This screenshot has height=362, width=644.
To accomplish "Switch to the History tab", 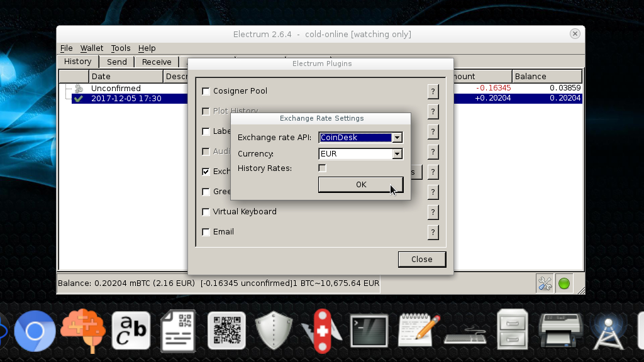I will [77, 62].
